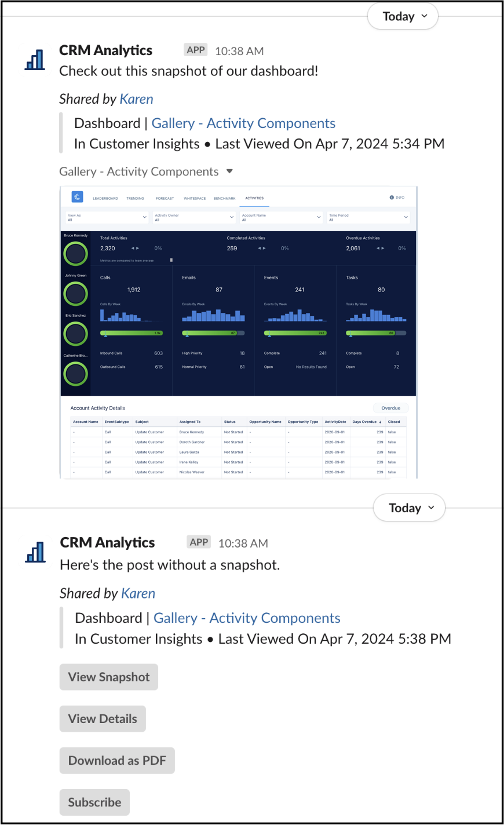Click the View Details button

click(x=103, y=719)
